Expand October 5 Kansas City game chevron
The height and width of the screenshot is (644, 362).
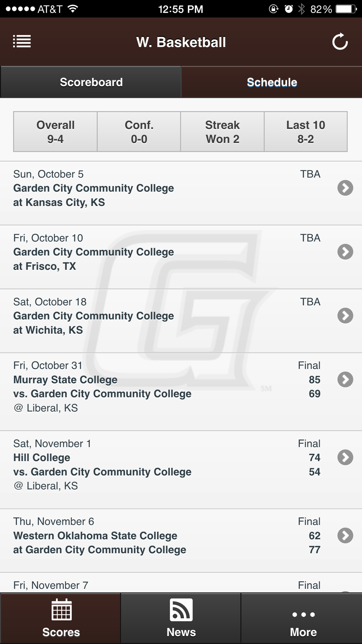345,188
